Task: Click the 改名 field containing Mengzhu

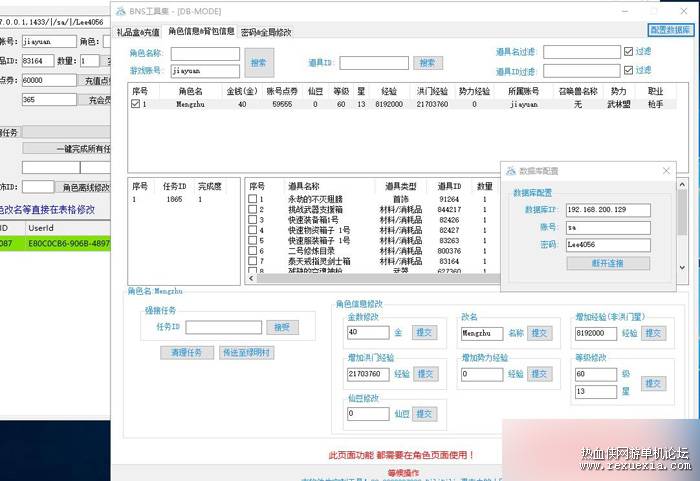Action: pos(482,333)
